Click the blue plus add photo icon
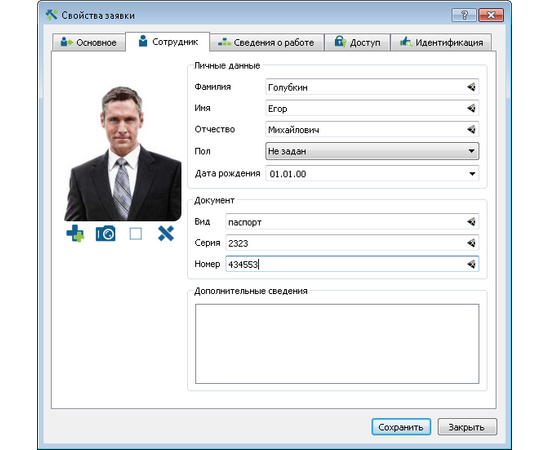This screenshot has width=550, height=450. coord(75,234)
